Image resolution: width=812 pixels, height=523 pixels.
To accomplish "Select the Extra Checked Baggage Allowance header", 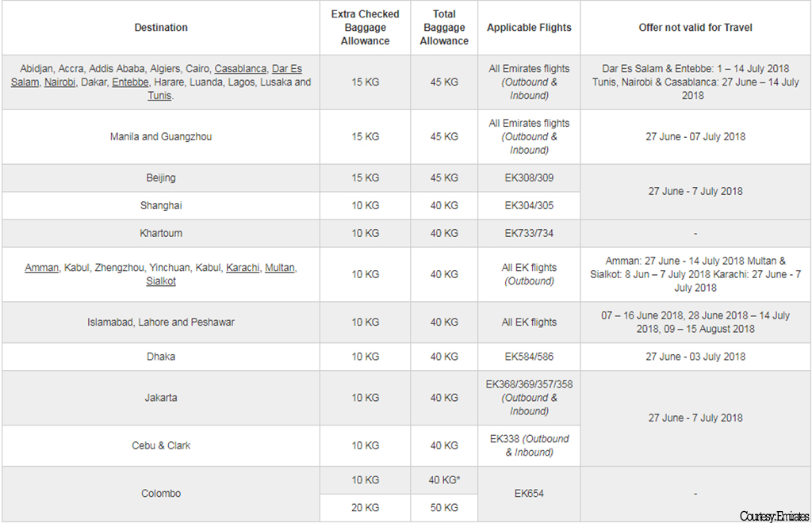I will pos(365,28).
